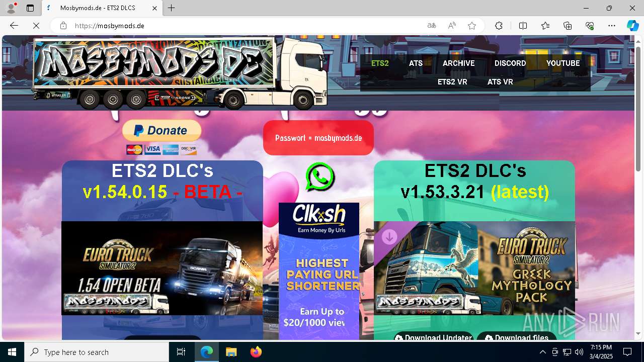Open a new browser tab
The image size is (644, 362).
tap(172, 8)
